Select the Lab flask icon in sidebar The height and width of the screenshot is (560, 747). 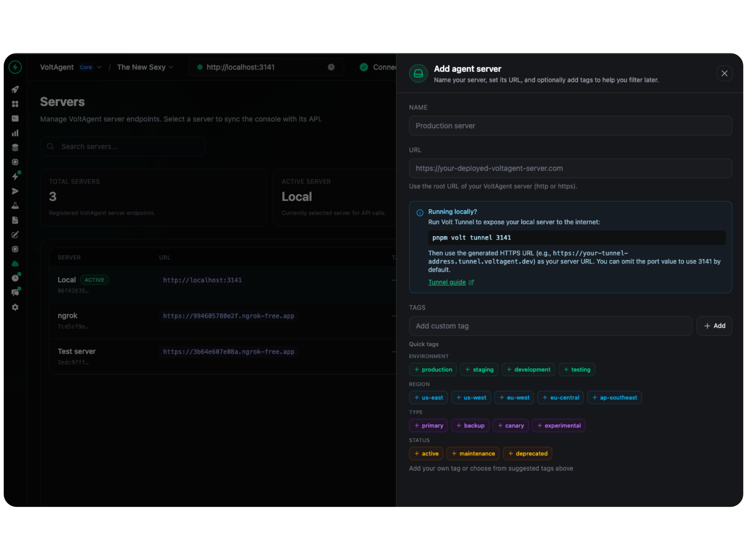(x=15, y=205)
